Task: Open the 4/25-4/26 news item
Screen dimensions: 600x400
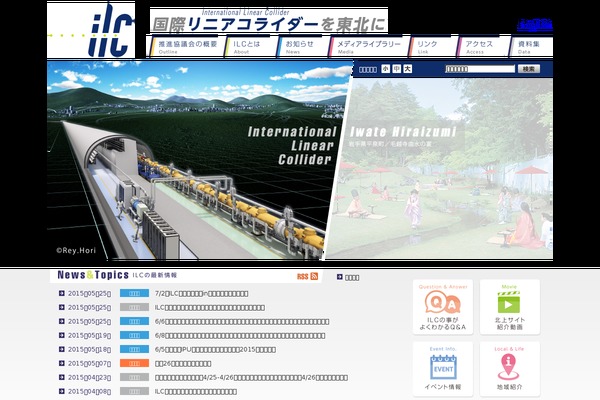Action: pyautogui.click(x=251, y=377)
